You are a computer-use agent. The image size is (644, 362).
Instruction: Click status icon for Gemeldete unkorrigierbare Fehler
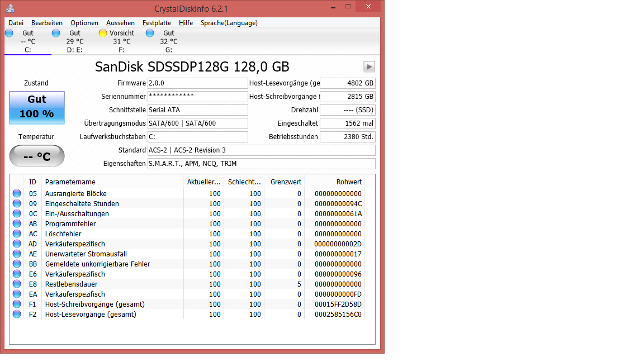click(x=17, y=264)
